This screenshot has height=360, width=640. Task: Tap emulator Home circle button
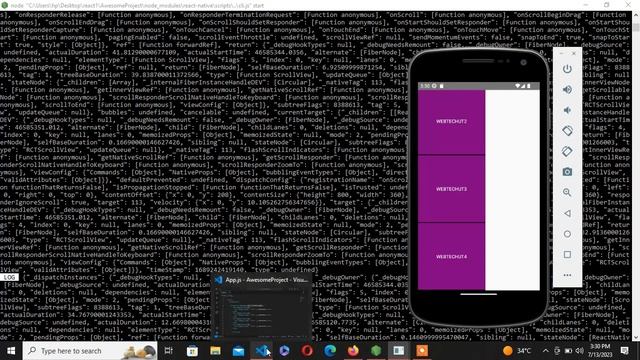click(567, 234)
